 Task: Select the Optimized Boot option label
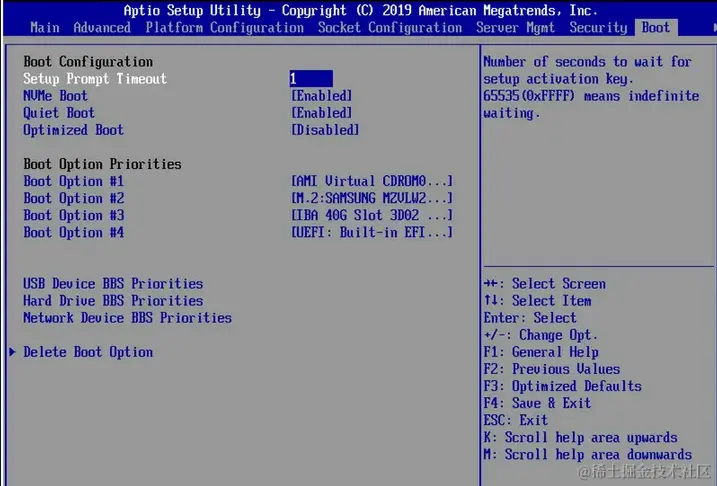(73, 130)
